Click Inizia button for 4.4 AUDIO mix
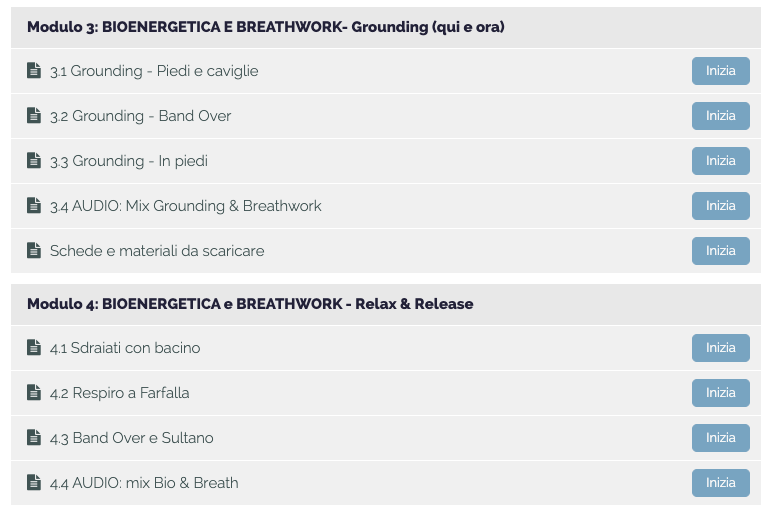Viewport: 772px width, 511px height. coord(720,483)
